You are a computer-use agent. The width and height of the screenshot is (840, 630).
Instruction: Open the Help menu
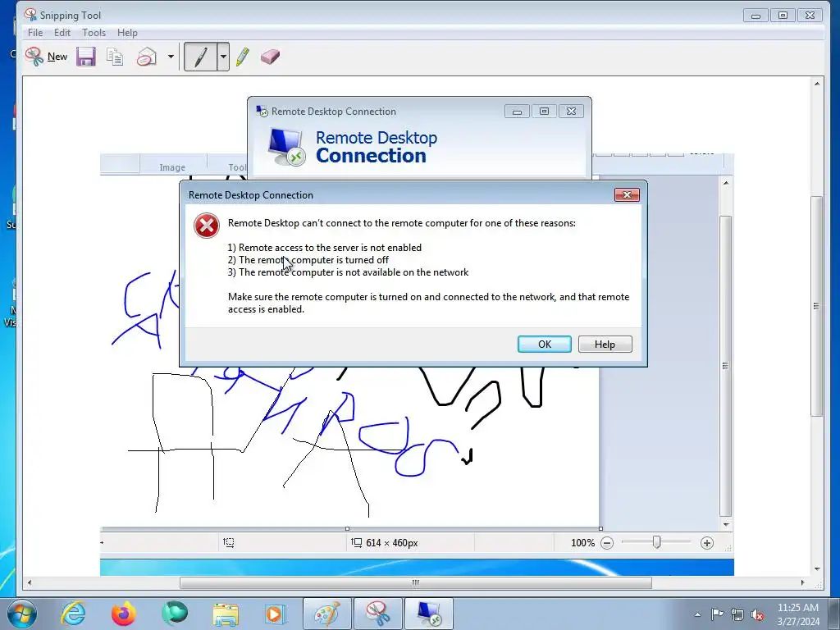[x=127, y=33]
